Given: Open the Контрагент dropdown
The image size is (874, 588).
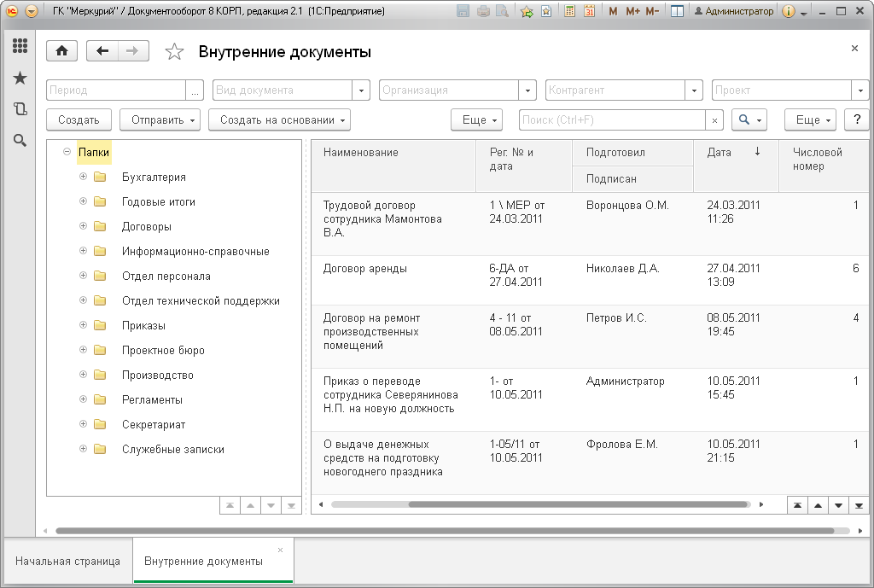Looking at the screenshot, I should pos(694,90).
